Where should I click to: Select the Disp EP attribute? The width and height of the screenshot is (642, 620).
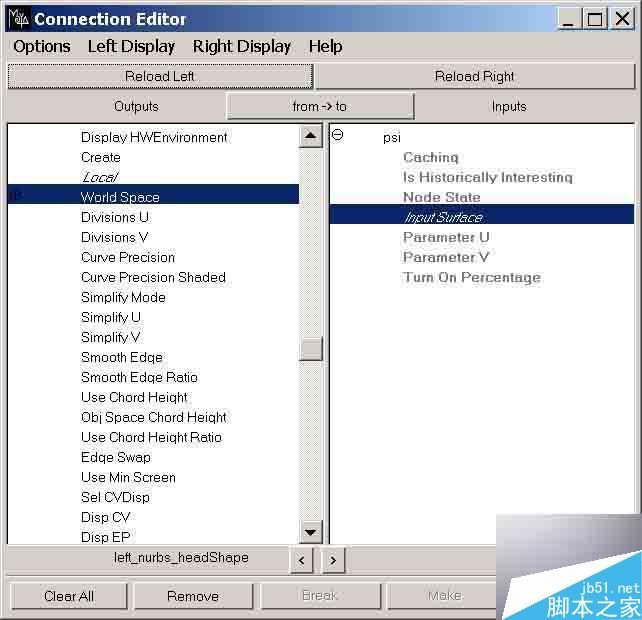106,537
